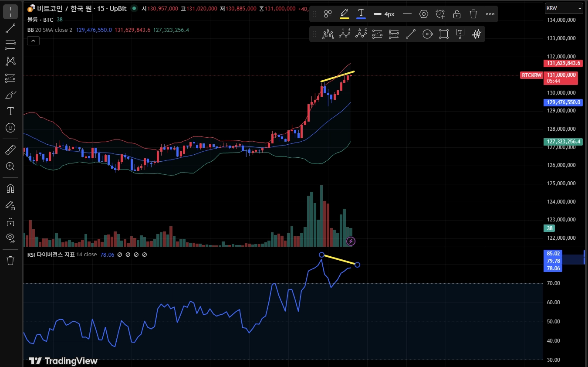The width and height of the screenshot is (588, 367).
Task: Select the brush drawing tool
Action: pos(10,95)
